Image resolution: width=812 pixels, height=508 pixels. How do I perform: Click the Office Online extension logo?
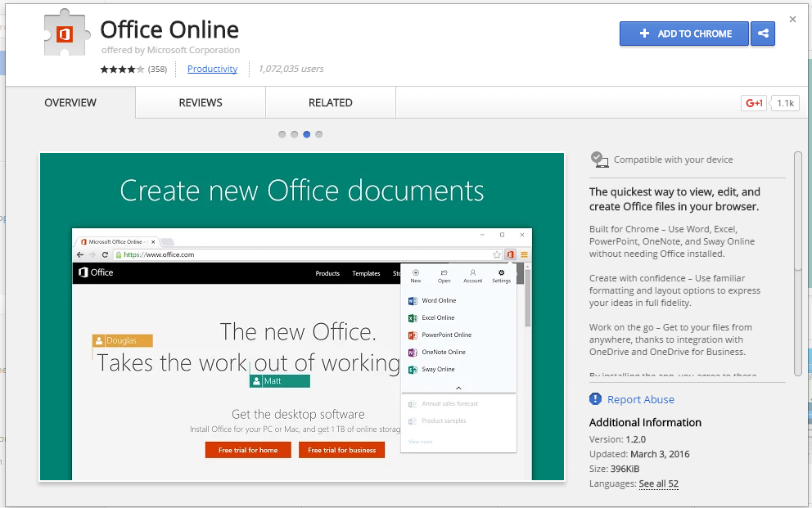coord(66,33)
